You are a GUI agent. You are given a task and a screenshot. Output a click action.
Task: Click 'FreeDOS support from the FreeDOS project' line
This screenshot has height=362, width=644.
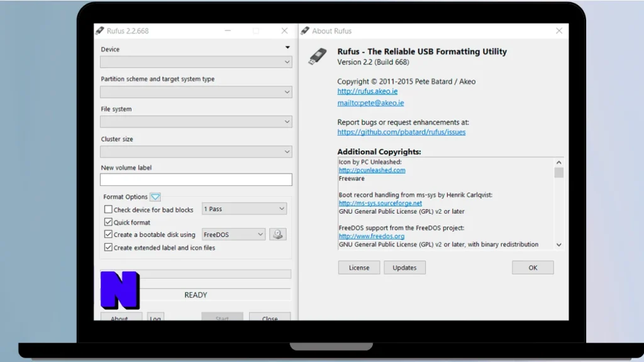point(401,228)
